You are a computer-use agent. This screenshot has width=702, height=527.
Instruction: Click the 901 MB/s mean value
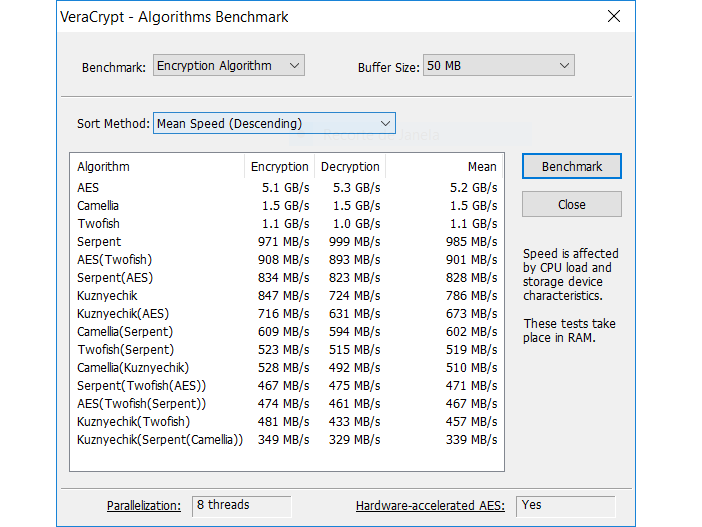tap(471, 260)
